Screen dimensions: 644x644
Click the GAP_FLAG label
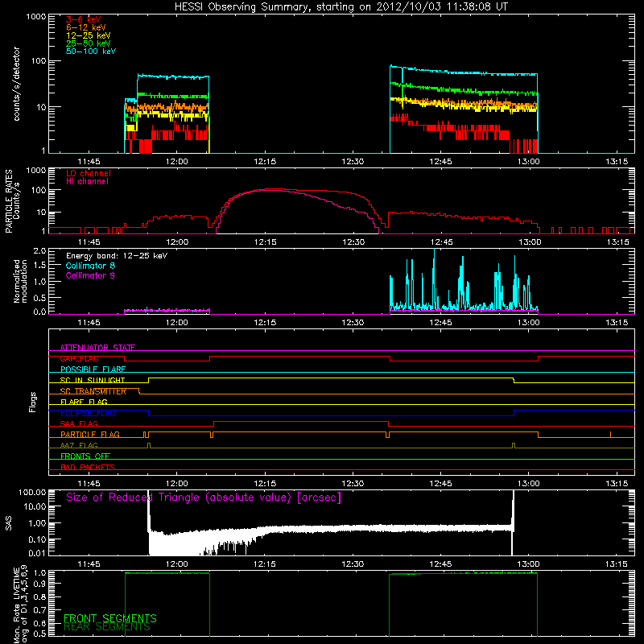click(79, 358)
